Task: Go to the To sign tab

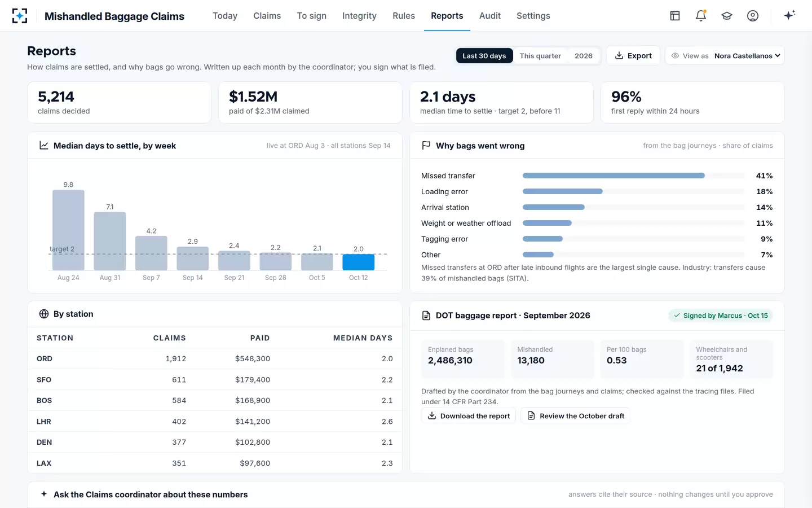Action: point(312,16)
